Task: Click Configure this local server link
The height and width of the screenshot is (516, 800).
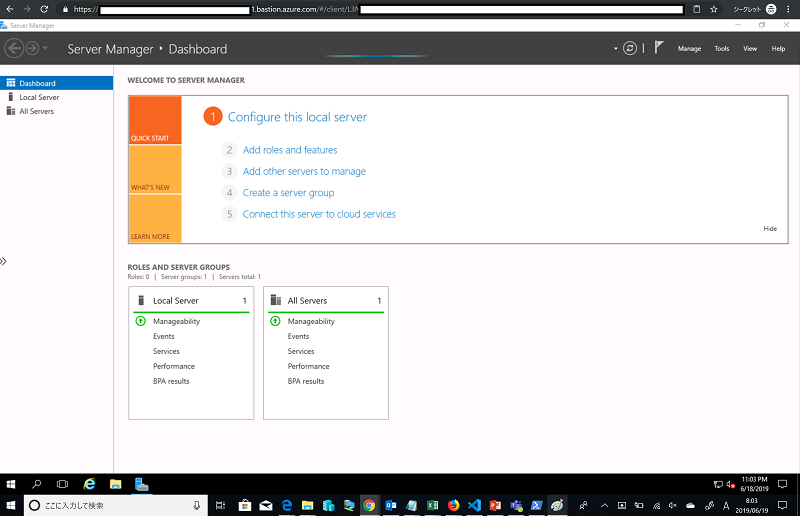Action: tap(297, 117)
